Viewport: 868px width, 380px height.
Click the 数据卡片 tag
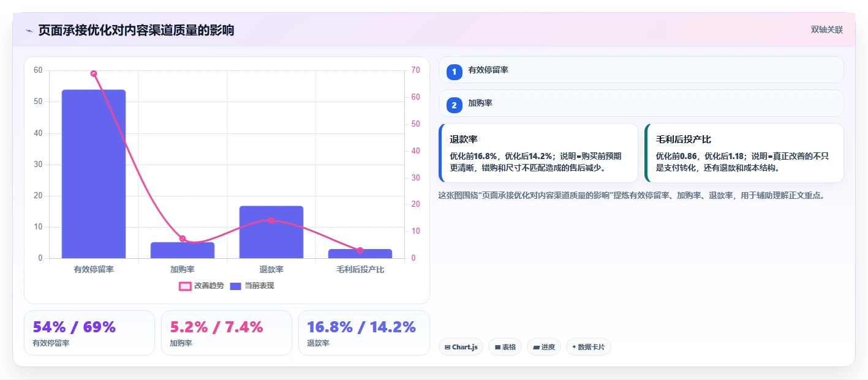point(588,347)
